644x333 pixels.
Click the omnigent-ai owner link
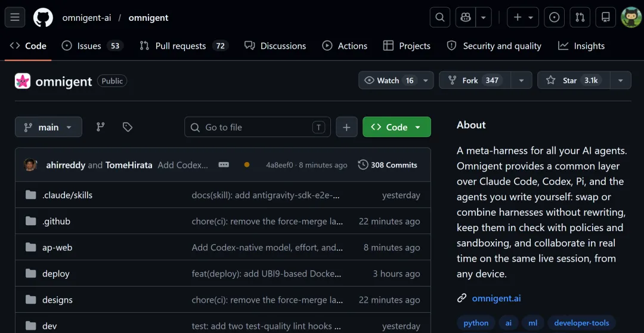pyautogui.click(x=86, y=18)
